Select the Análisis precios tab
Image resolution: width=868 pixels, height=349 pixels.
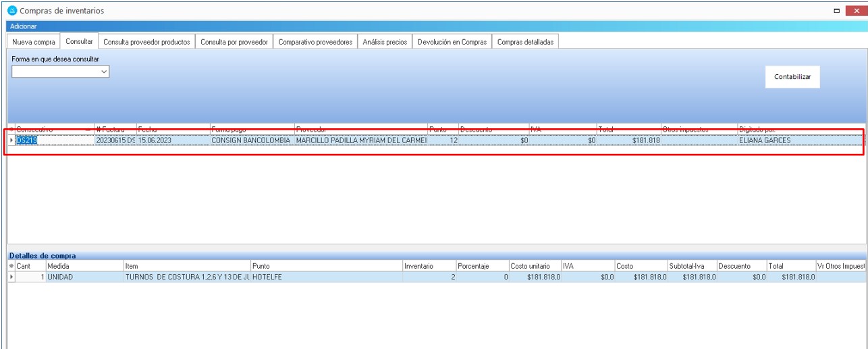pos(385,42)
